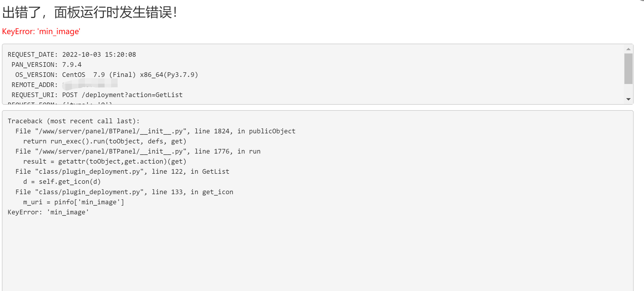Click the result = getattr code line
Screen dimensions: 644x291
pos(105,161)
